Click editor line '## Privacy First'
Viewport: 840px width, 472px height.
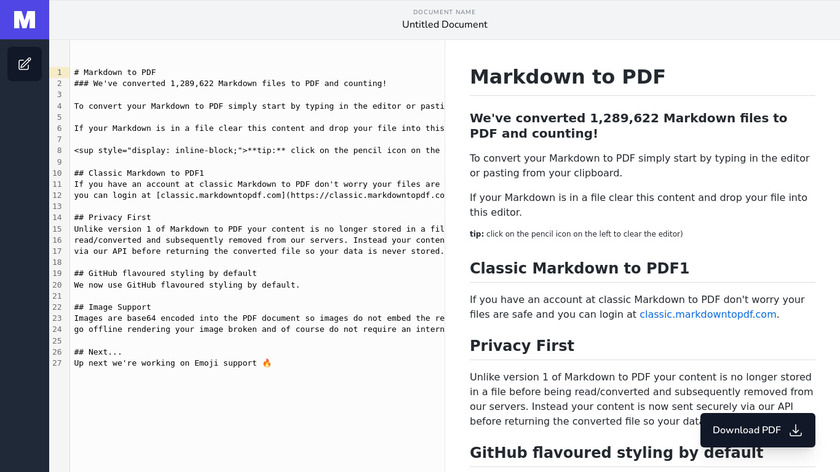tap(112, 218)
